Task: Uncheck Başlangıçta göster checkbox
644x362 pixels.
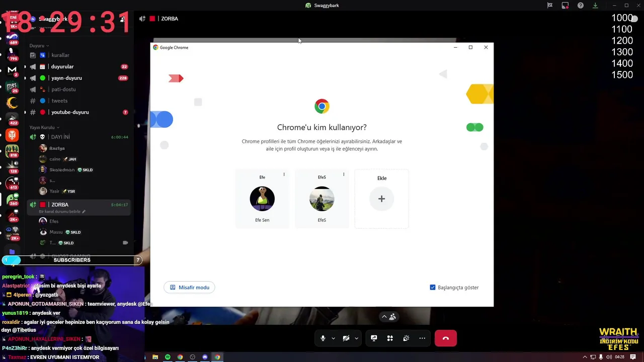Action: coord(433,288)
